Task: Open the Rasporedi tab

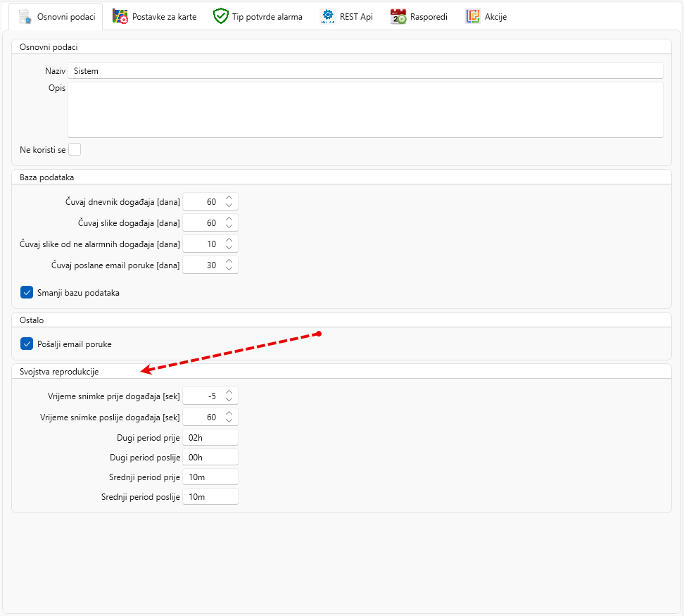Action: click(x=429, y=16)
